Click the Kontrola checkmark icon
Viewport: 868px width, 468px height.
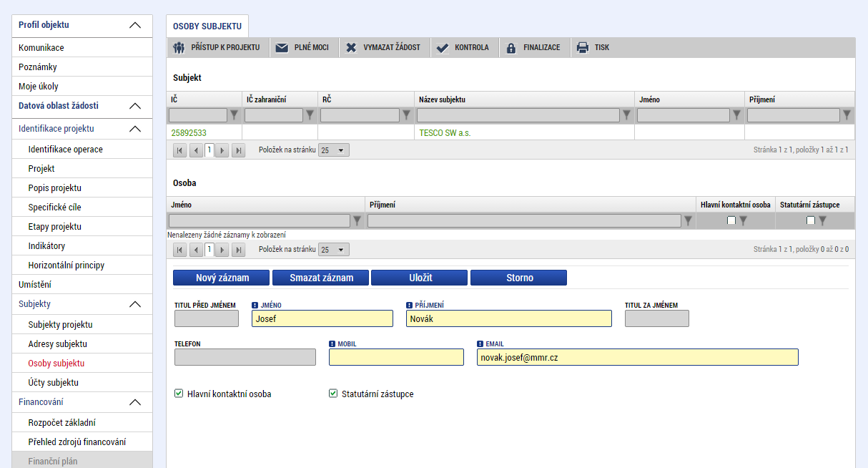point(443,48)
